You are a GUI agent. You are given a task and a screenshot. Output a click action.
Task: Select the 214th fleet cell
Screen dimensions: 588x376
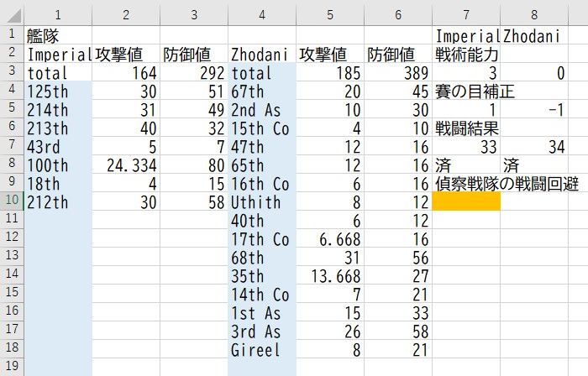[x=58, y=109]
